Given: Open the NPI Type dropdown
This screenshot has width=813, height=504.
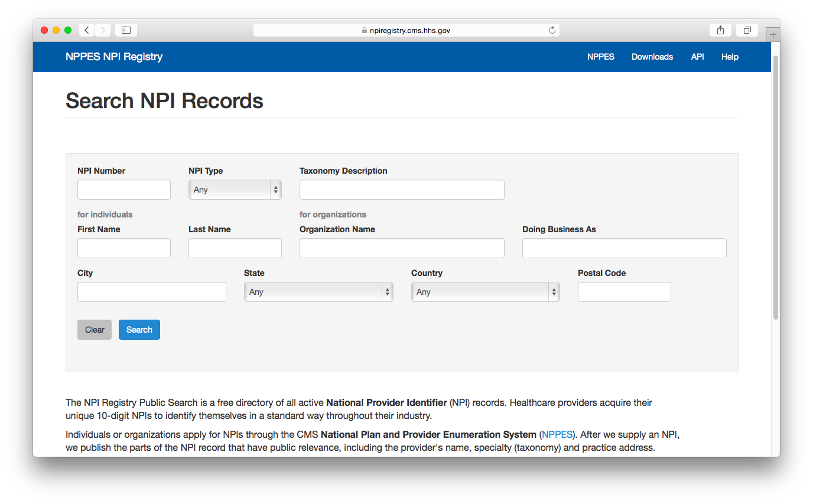Looking at the screenshot, I should pos(235,189).
